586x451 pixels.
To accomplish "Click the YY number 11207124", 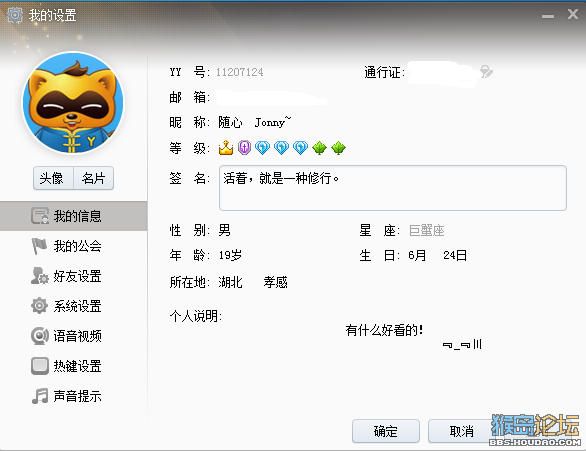I will (240, 72).
